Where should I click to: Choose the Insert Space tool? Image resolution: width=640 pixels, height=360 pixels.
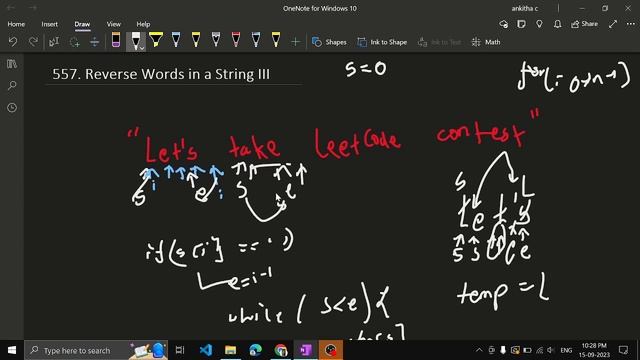coord(94,42)
